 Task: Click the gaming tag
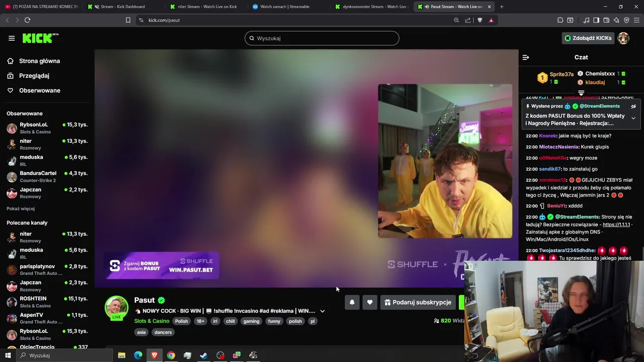[x=251, y=321]
